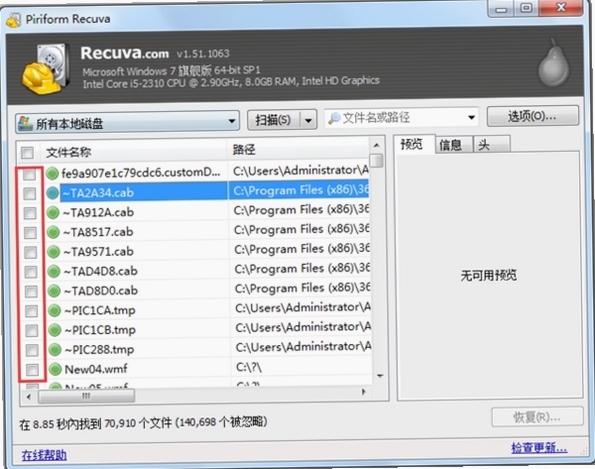Check the box for ~TA912A.cab

point(30,213)
